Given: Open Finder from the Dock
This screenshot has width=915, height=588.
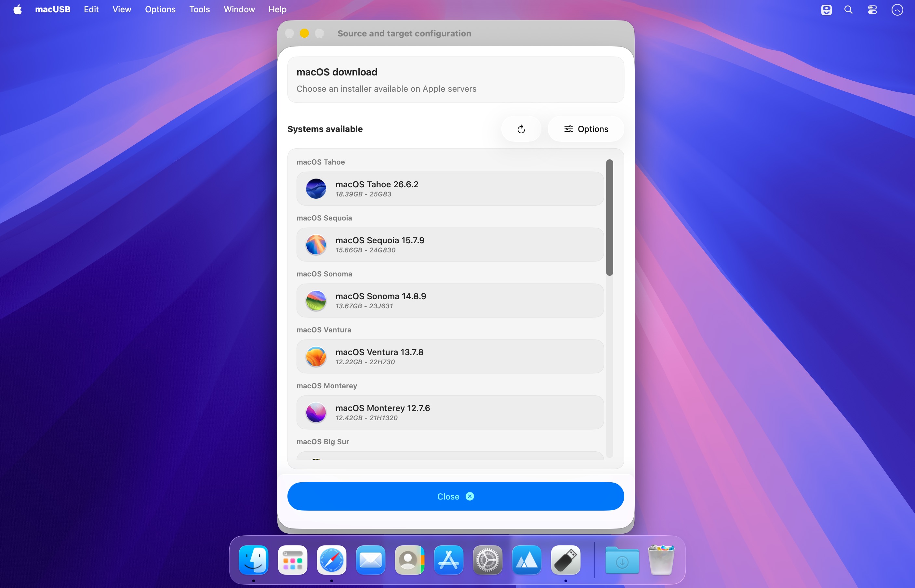Looking at the screenshot, I should pyautogui.click(x=254, y=560).
